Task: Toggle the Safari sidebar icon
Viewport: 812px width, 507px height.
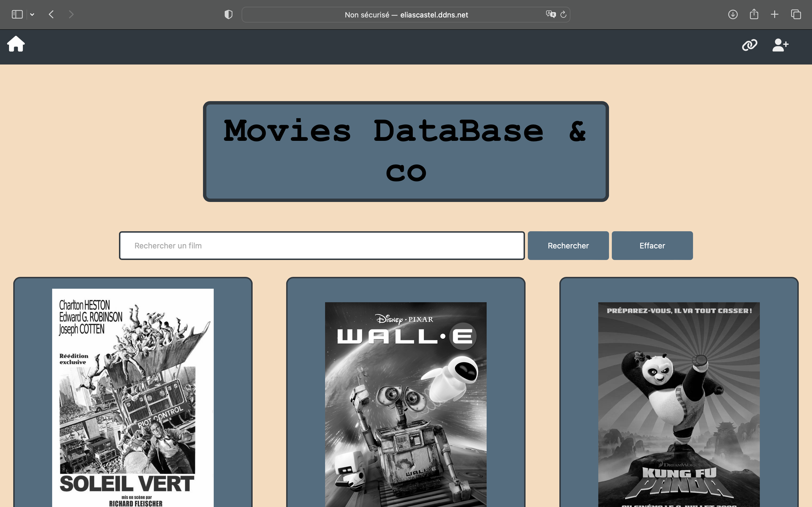Action: [x=17, y=14]
